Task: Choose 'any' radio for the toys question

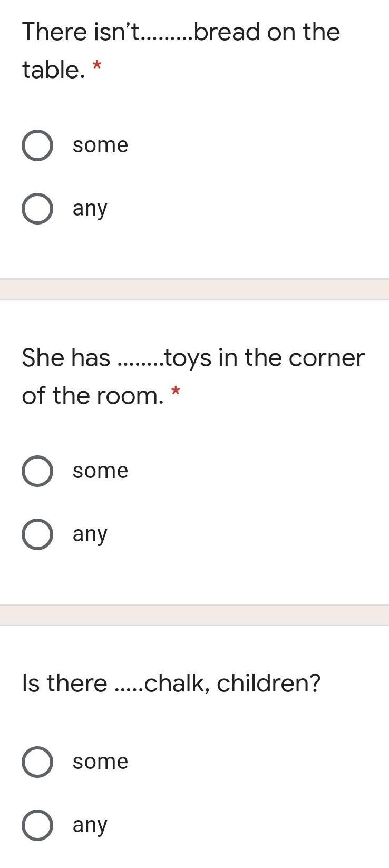Action: coord(37,534)
